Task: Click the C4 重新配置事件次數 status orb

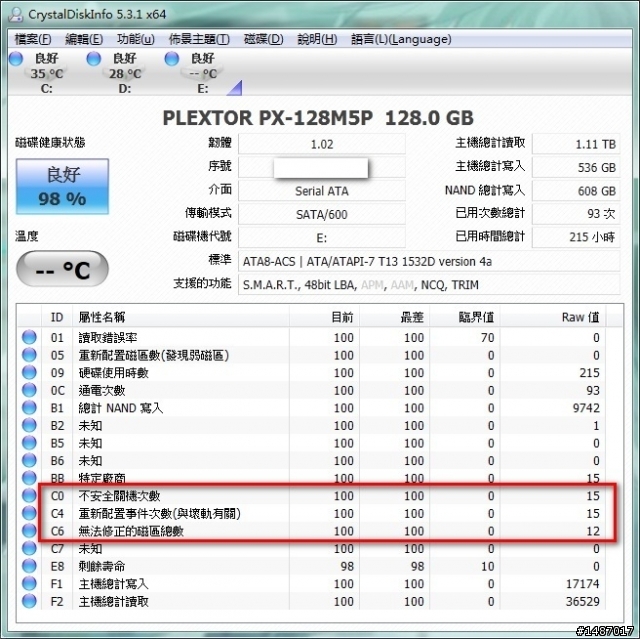Action: (x=29, y=513)
